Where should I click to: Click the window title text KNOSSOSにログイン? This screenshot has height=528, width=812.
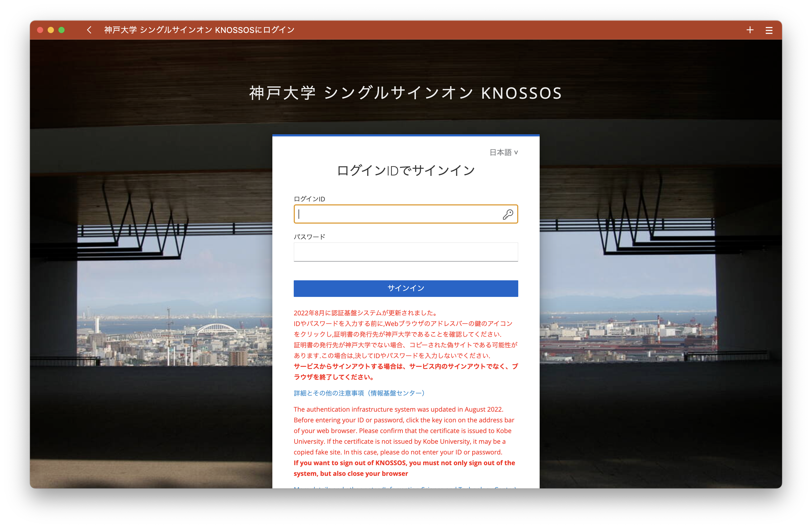[254, 30]
